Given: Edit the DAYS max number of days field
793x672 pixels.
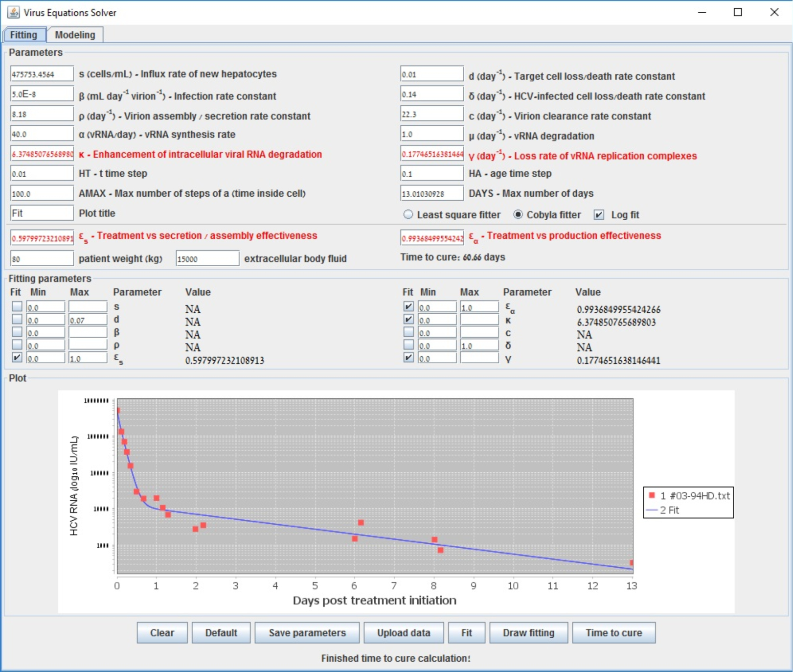Looking at the screenshot, I should [432, 193].
